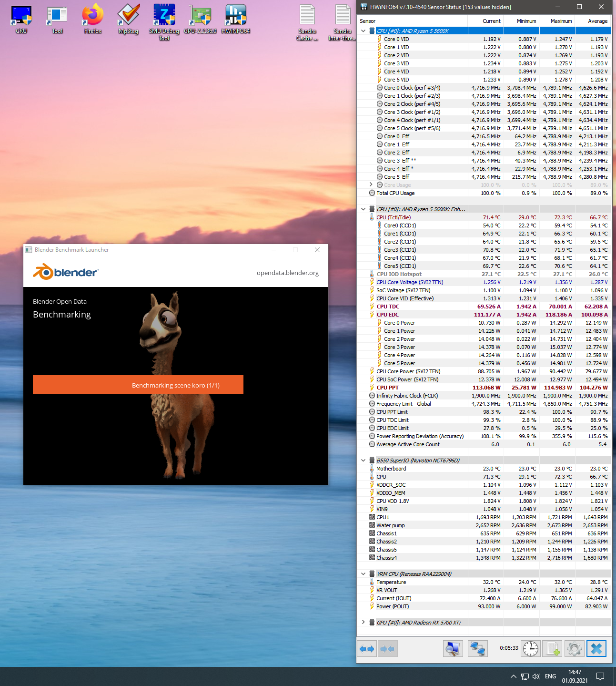The height and width of the screenshot is (686, 616).
Task: Select the CPU IOD Hotspot row
Action: tap(484, 274)
